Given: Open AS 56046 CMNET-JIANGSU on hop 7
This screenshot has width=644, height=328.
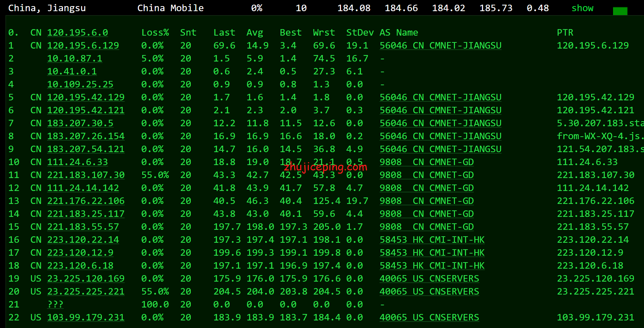Looking at the screenshot, I should click(440, 123).
